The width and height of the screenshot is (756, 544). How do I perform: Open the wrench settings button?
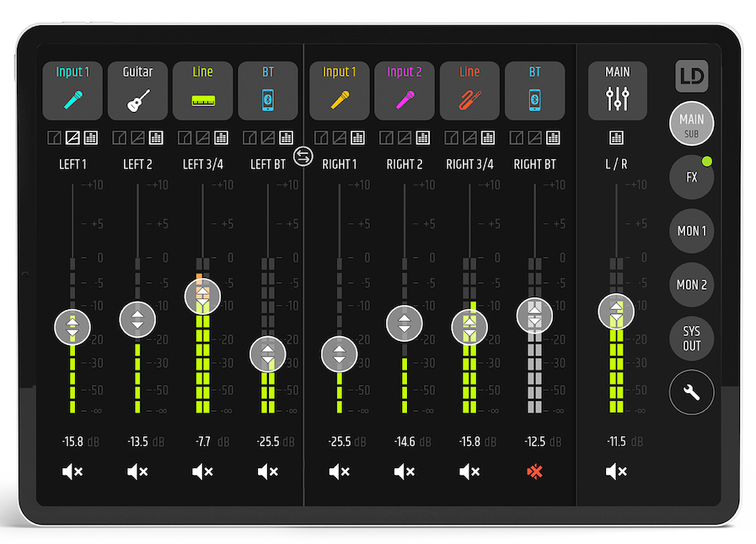(x=691, y=392)
